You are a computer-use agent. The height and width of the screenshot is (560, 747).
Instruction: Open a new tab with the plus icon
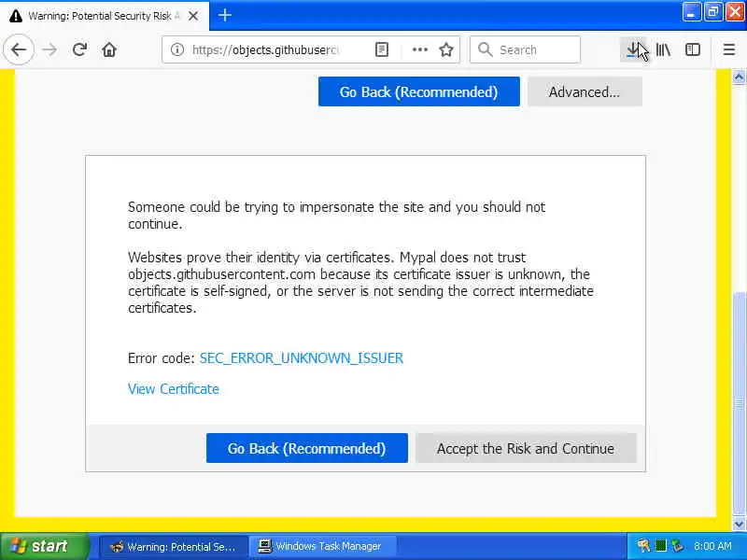click(225, 16)
